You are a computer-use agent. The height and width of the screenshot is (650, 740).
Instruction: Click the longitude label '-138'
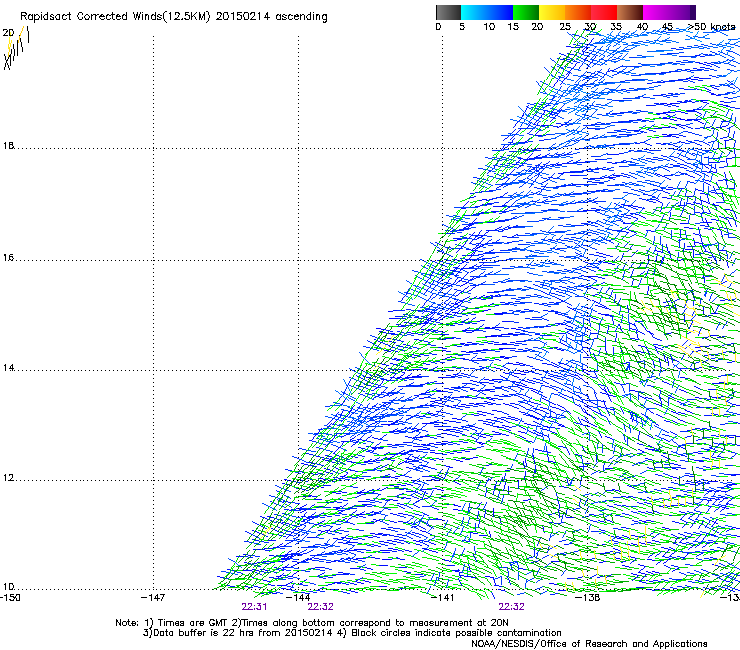tap(587, 598)
